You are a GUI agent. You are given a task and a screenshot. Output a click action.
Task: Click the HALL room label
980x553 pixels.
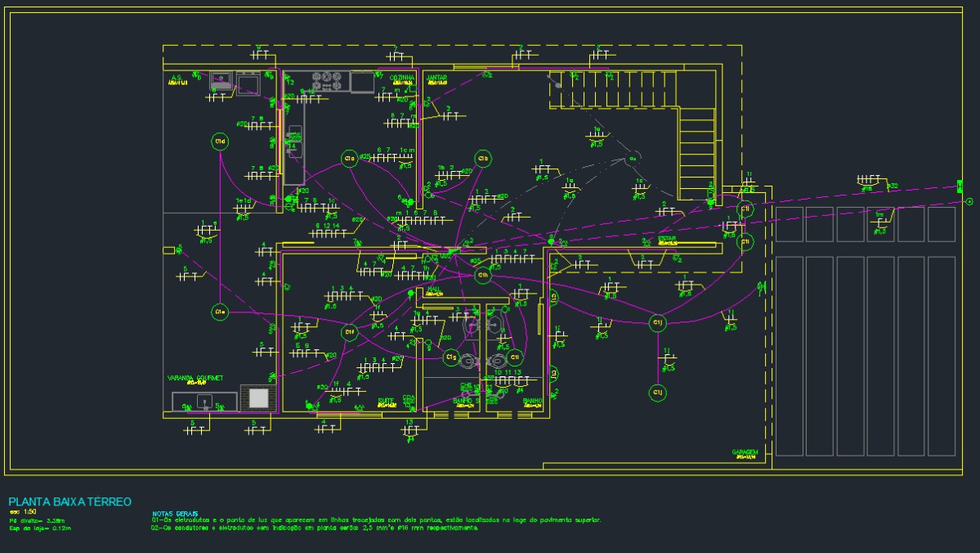pos(434,290)
